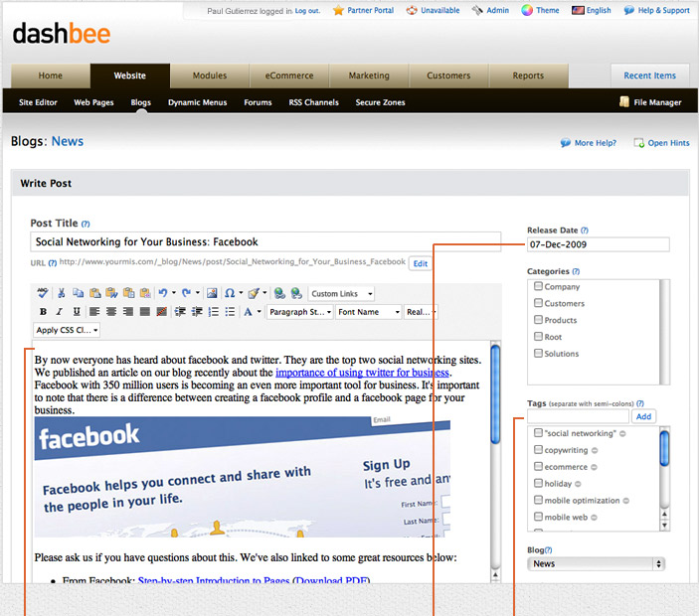Remove link with globe unlink icon
Image resolution: width=699 pixels, height=616 pixels.
296,293
